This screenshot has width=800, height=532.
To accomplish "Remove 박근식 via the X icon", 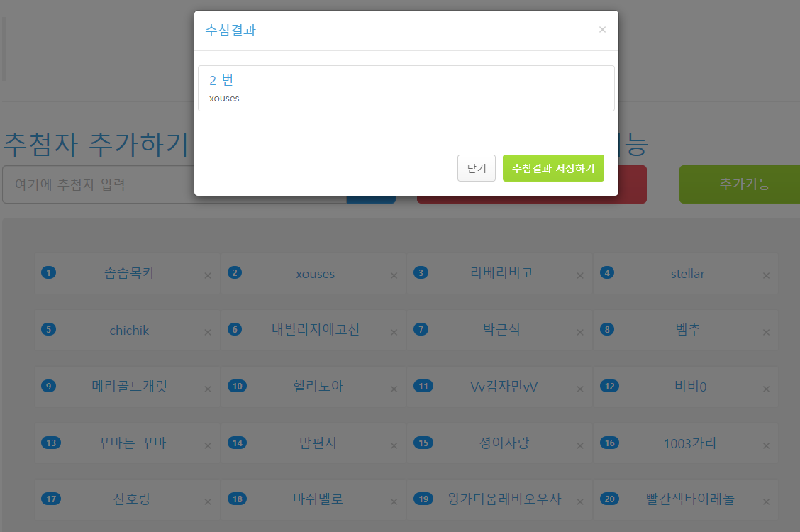I will tap(580, 332).
